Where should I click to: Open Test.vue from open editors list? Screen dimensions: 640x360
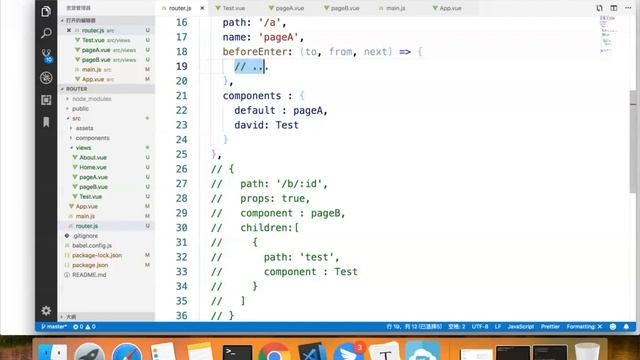click(106, 40)
